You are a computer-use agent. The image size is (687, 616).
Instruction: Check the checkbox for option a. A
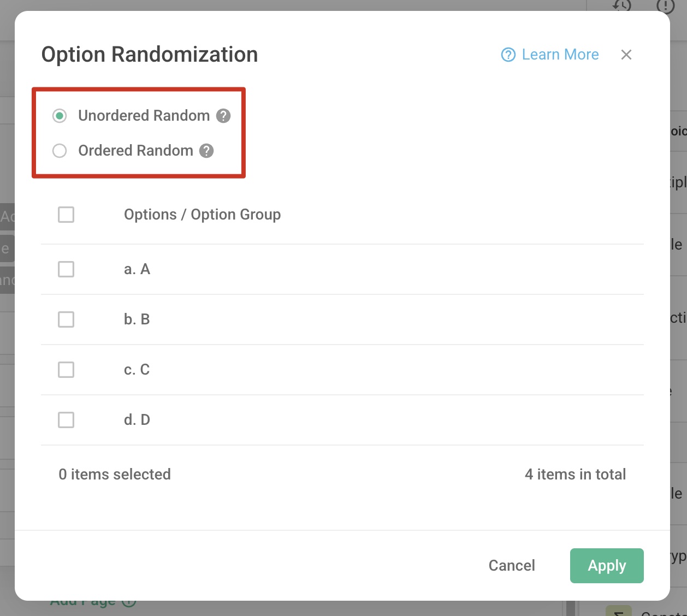click(x=66, y=269)
